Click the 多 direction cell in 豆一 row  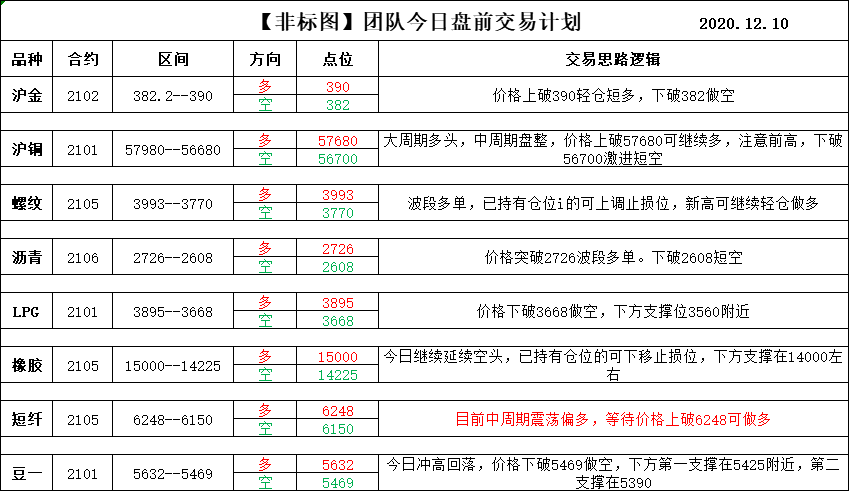pyautogui.click(x=265, y=464)
